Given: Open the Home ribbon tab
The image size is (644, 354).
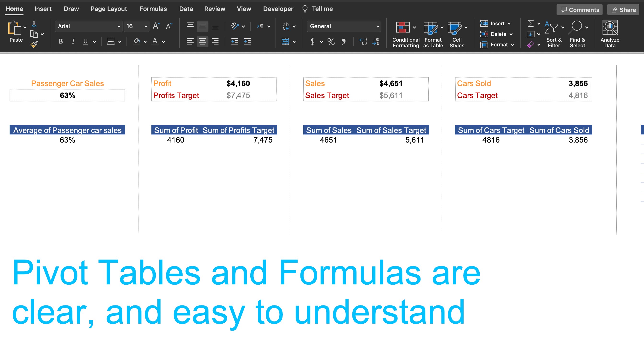Looking at the screenshot, I should point(14,8).
